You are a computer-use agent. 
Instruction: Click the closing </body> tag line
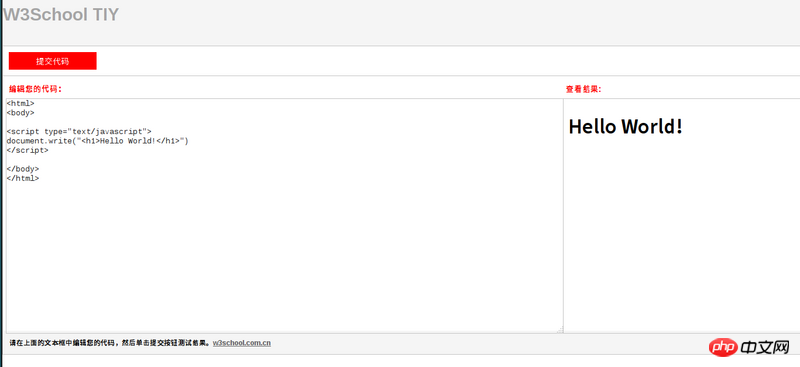coord(23,169)
